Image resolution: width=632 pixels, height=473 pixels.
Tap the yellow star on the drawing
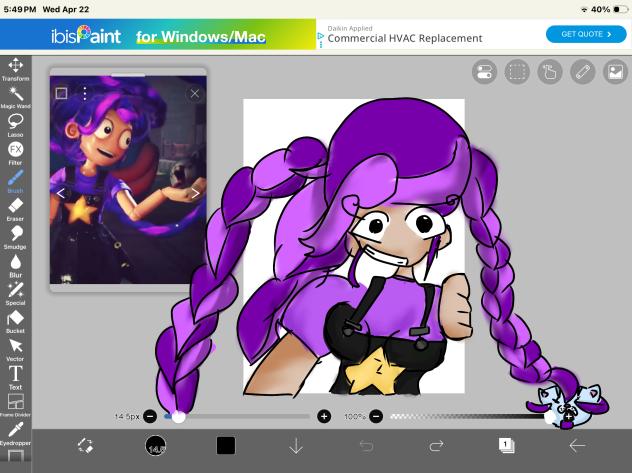(374, 372)
